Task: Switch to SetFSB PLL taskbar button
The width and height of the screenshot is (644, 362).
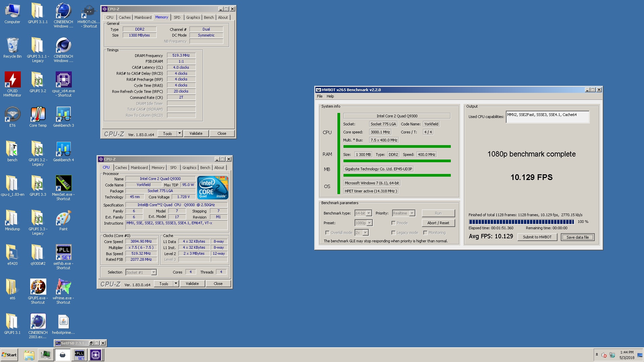Action: [x=79, y=355]
